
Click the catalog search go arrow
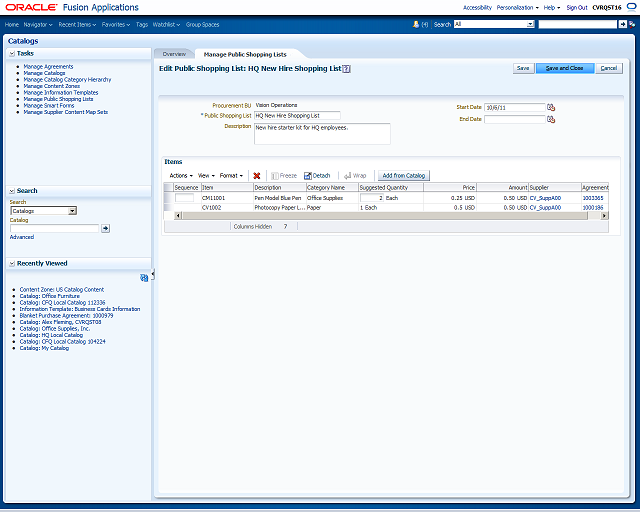pos(105,228)
